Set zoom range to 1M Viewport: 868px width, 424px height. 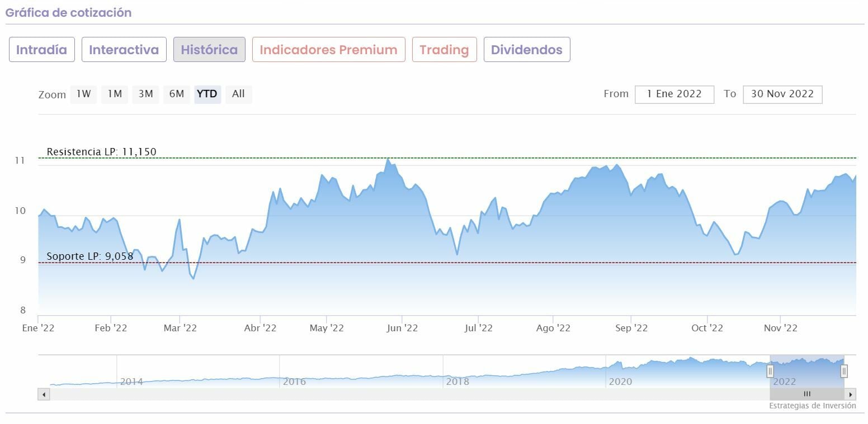pos(115,94)
